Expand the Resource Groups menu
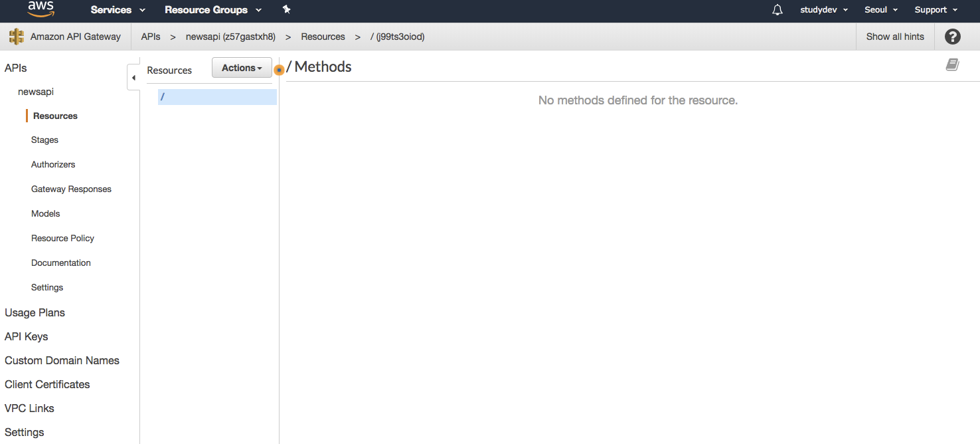Screen dimensions: 980x444 213,10
